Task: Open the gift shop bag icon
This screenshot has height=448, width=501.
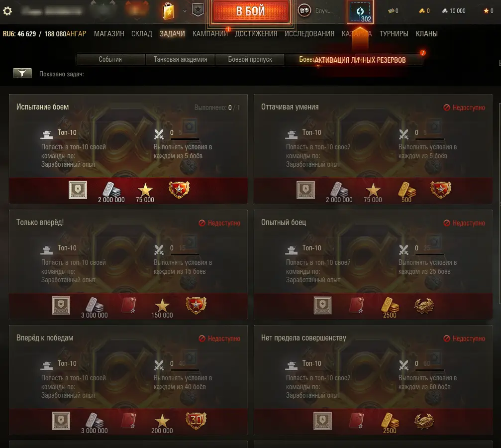Action: (x=168, y=11)
